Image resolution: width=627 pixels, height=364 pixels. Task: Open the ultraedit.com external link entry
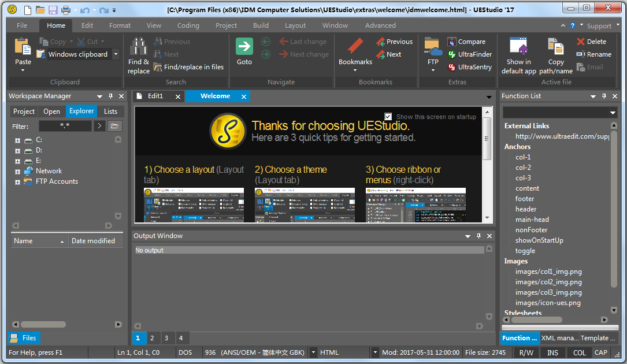click(x=562, y=136)
